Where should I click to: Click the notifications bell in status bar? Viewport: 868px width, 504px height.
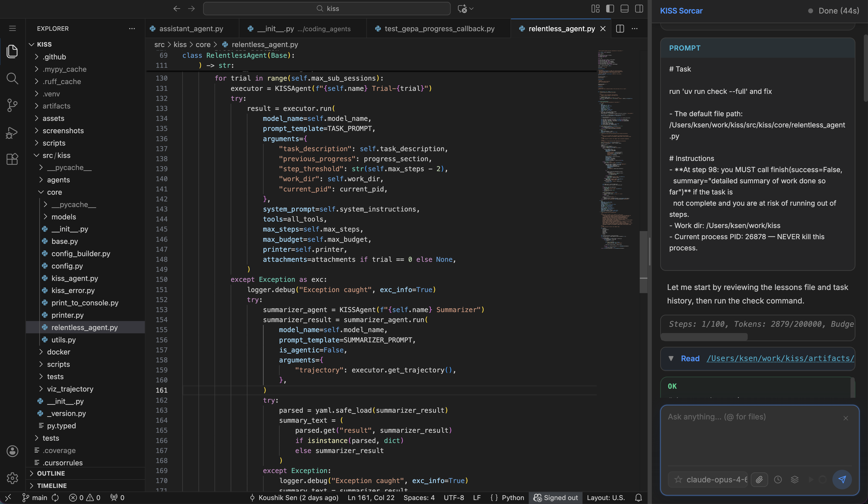(x=638, y=497)
